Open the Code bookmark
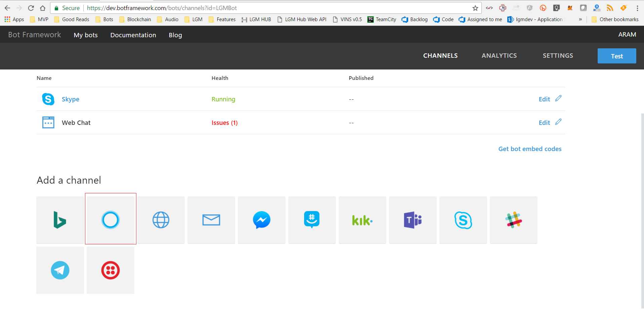Viewport: 644px width, 332px height. coord(443,19)
